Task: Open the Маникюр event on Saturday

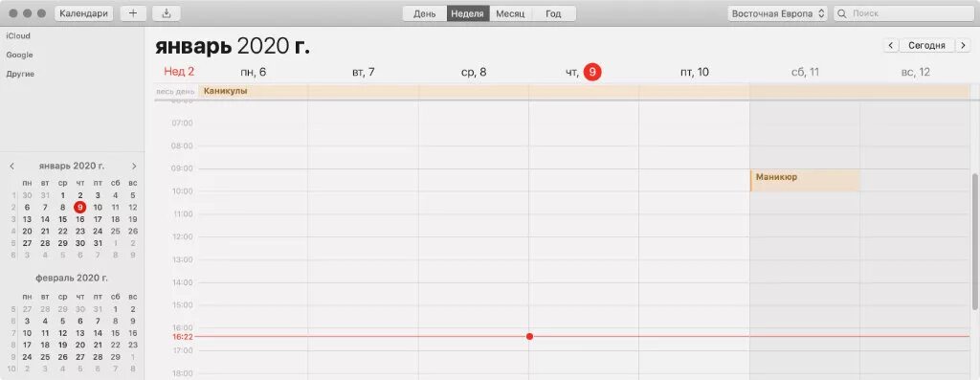Action: point(805,180)
